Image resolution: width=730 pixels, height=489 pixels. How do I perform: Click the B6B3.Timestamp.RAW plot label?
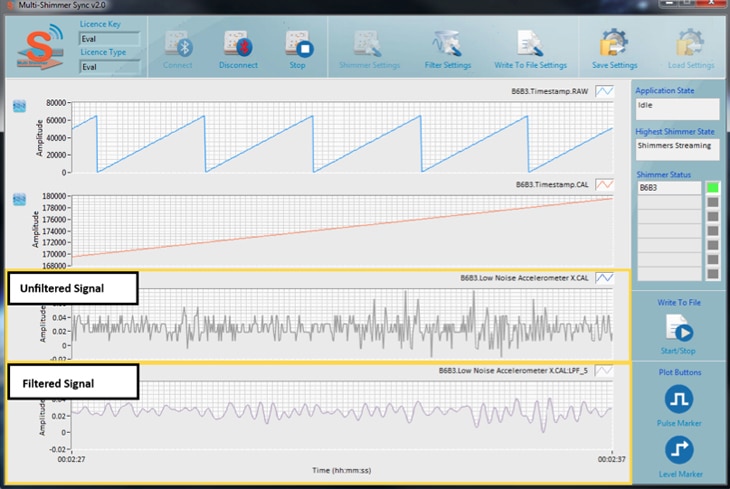pyautogui.click(x=549, y=91)
